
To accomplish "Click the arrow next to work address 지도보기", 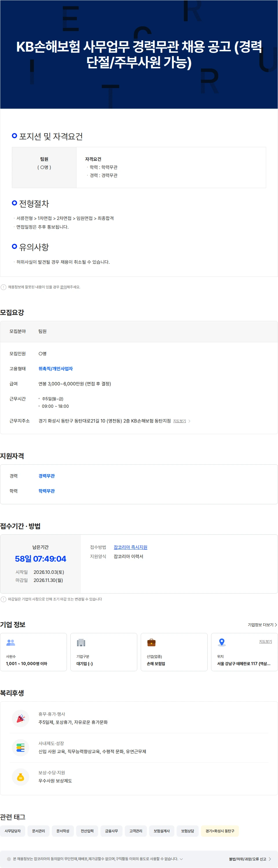I will (x=189, y=421).
